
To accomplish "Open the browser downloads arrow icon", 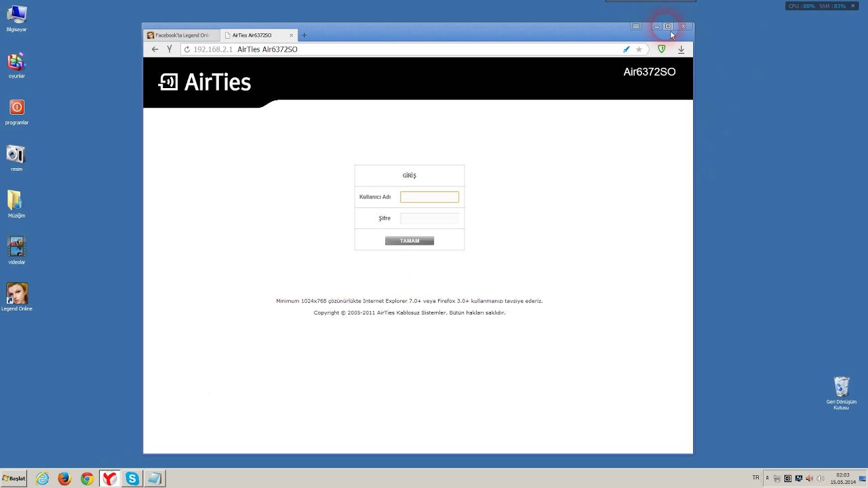I will pyautogui.click(x=681, y=49).
